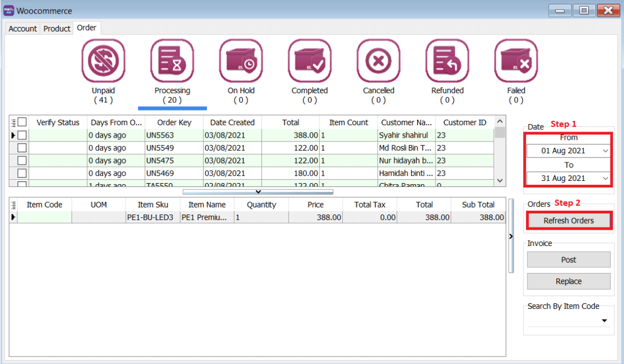Expand the To date dropdown

point(605,178)
